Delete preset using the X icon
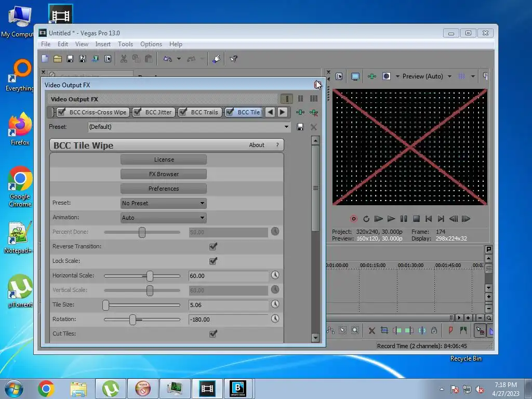Screen dimensions: 532x399 [313, 127]
